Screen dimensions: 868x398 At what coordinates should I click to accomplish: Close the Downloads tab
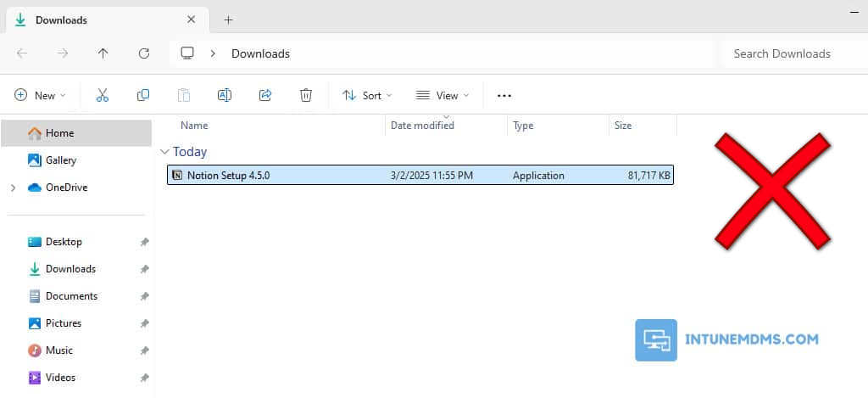(x=191, y=20)
